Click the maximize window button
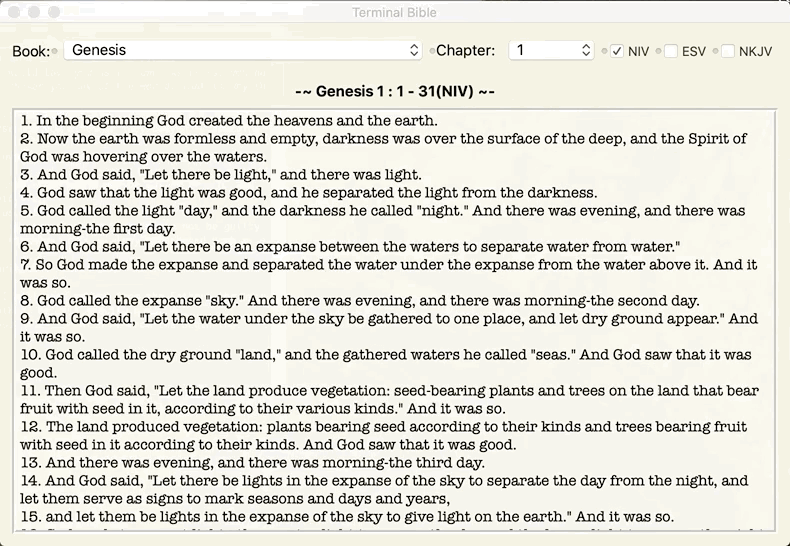The image size is (790, 546). point(54,12)
